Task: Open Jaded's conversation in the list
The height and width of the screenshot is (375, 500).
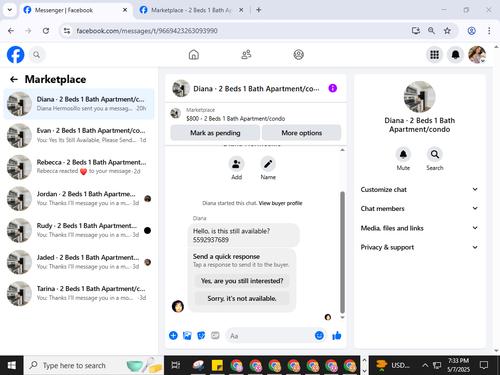Action: click(79, 262)
